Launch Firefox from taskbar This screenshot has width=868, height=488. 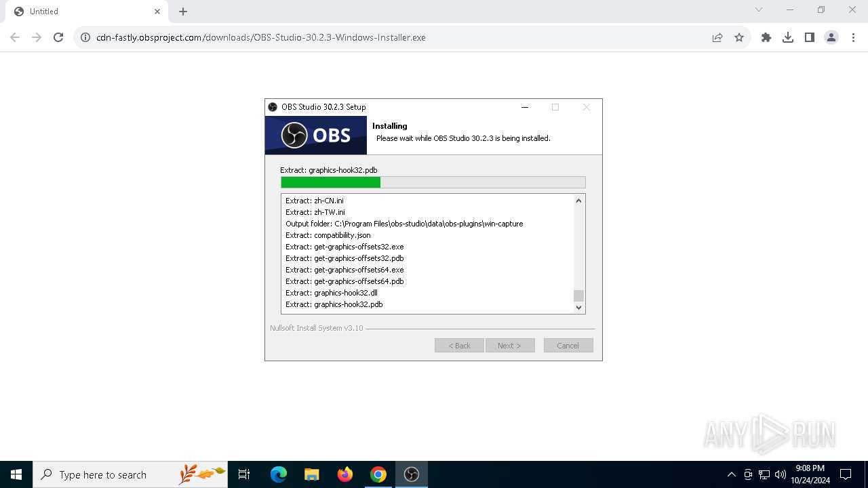345,474
